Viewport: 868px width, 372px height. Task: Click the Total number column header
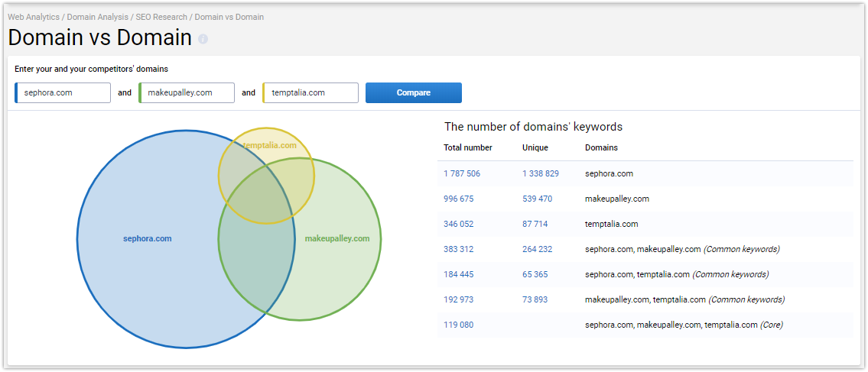coord(468,148)
